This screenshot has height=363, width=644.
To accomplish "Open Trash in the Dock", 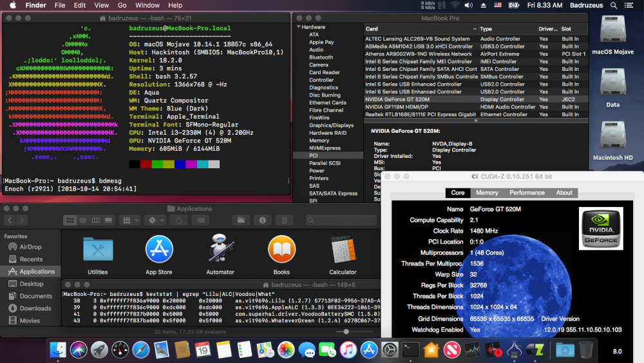I will pos(586,350).
